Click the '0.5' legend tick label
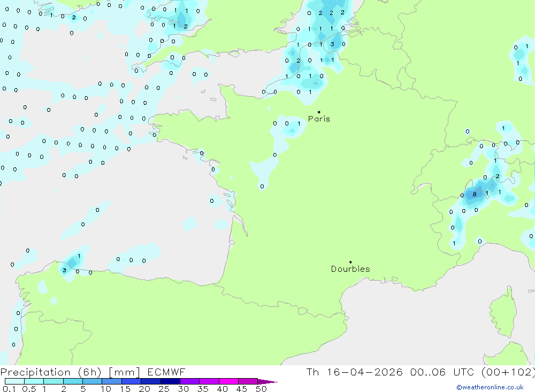This screenshot has height=392, width=535. 29,389
